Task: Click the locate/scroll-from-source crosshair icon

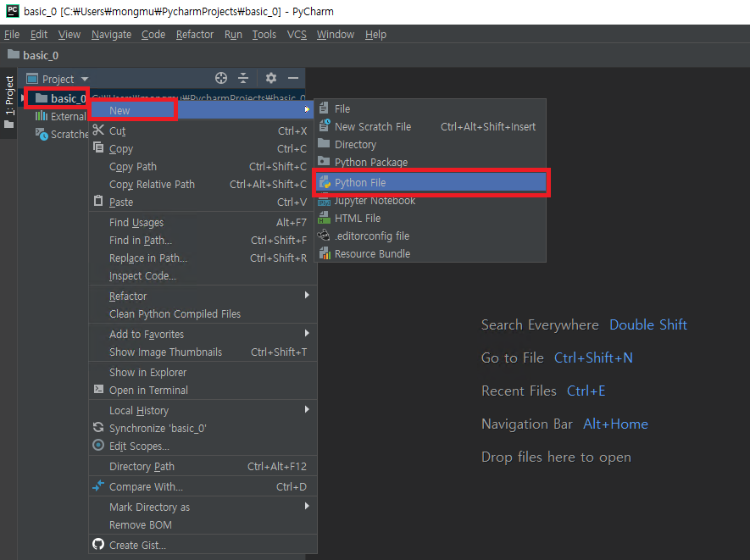Action: (x=221, y=78)
